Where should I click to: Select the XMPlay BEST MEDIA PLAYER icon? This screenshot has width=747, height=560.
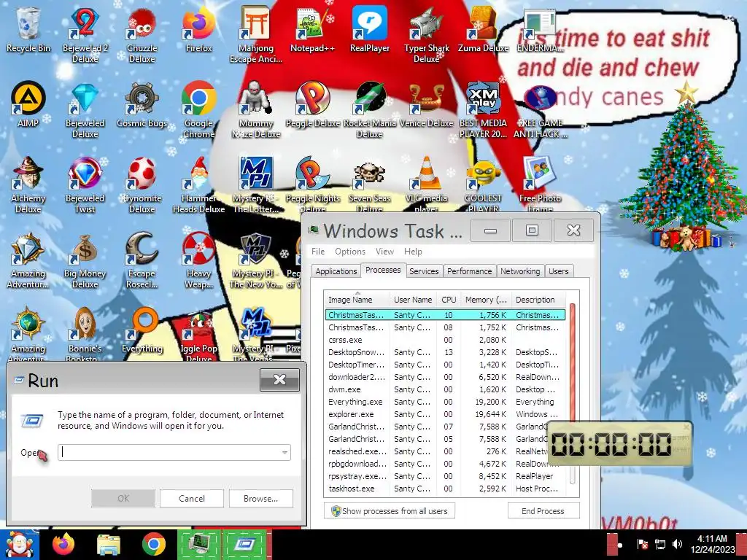(x=483, y=111)
